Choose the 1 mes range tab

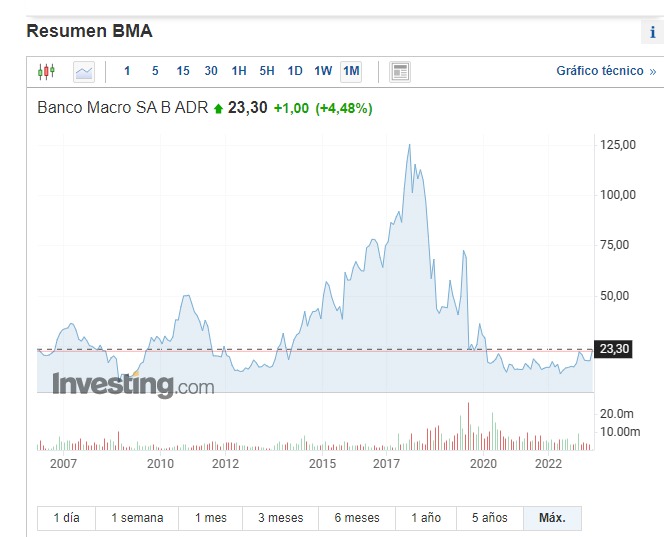point(210,518)
